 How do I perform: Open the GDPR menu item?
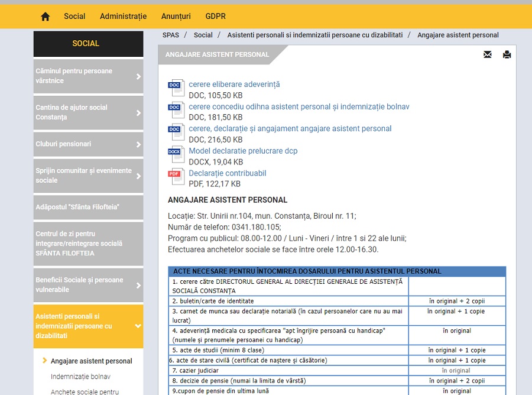pos(215,17)
